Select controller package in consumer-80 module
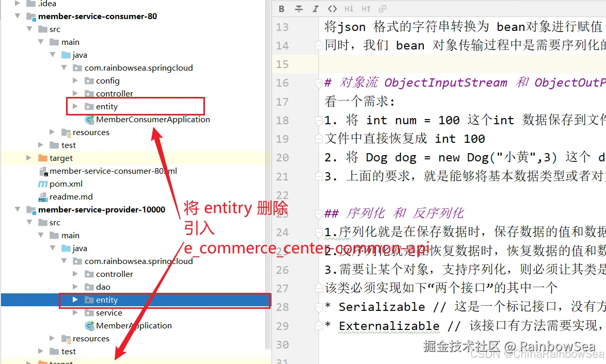This screenshot has height=364, width=606. [x=115, y=94]
